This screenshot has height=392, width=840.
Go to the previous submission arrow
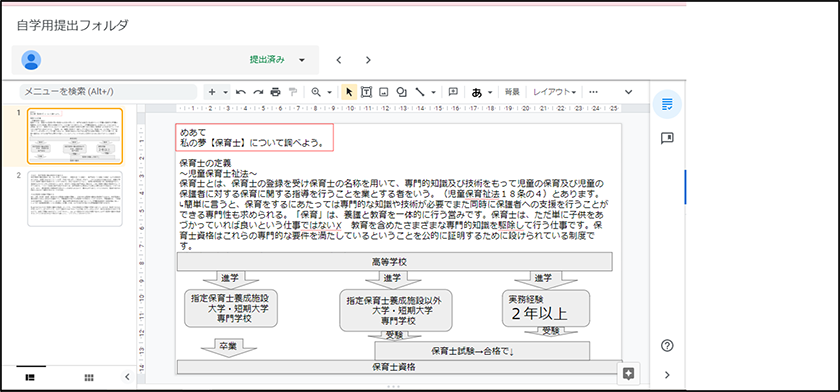339,60
